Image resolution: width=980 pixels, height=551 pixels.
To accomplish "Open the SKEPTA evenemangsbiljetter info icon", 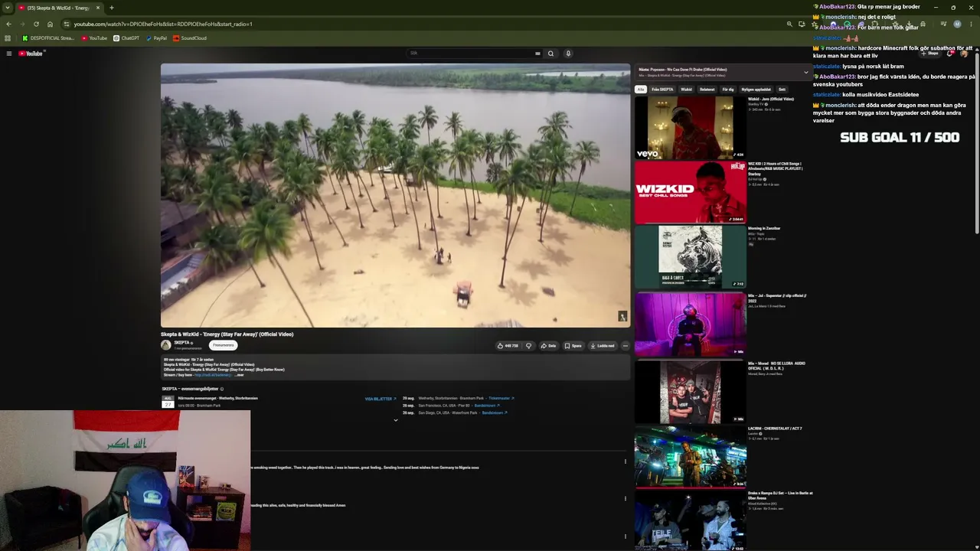I will coord(222,389).
